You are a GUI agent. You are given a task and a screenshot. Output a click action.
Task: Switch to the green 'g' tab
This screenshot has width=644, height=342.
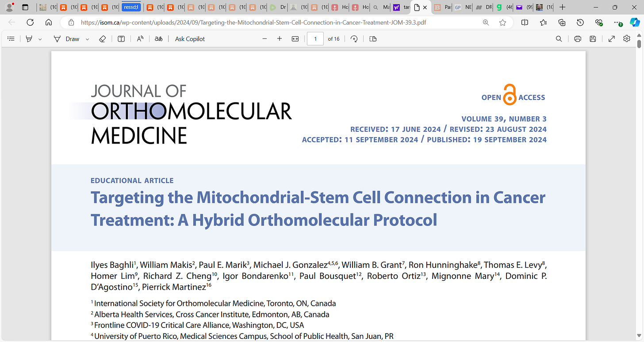(x=503, y=8)
